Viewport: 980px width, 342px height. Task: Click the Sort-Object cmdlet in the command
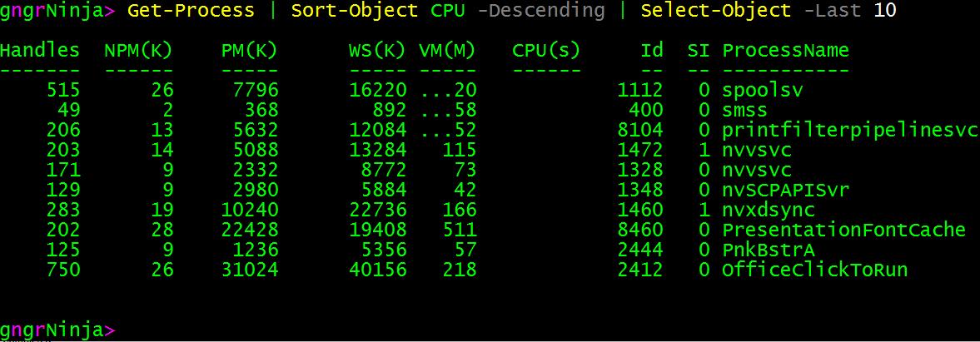click(x=354, y=11)
